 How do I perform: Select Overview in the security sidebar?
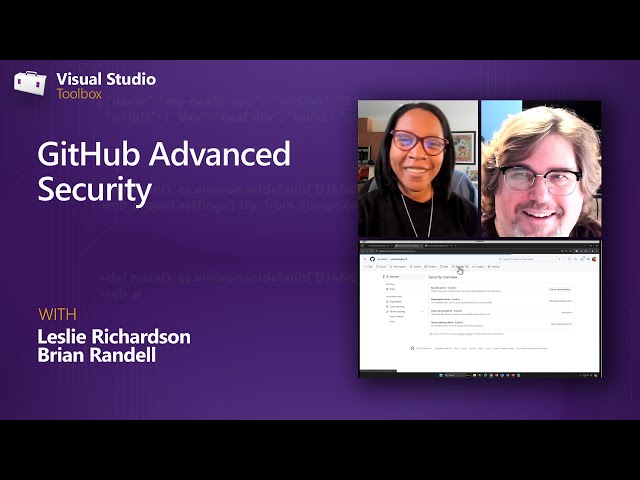click(x=404, y=277)
